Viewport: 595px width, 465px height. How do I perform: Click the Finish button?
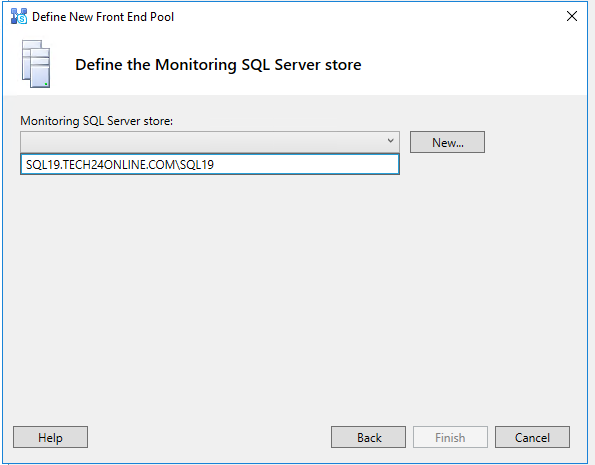point(450,437)
